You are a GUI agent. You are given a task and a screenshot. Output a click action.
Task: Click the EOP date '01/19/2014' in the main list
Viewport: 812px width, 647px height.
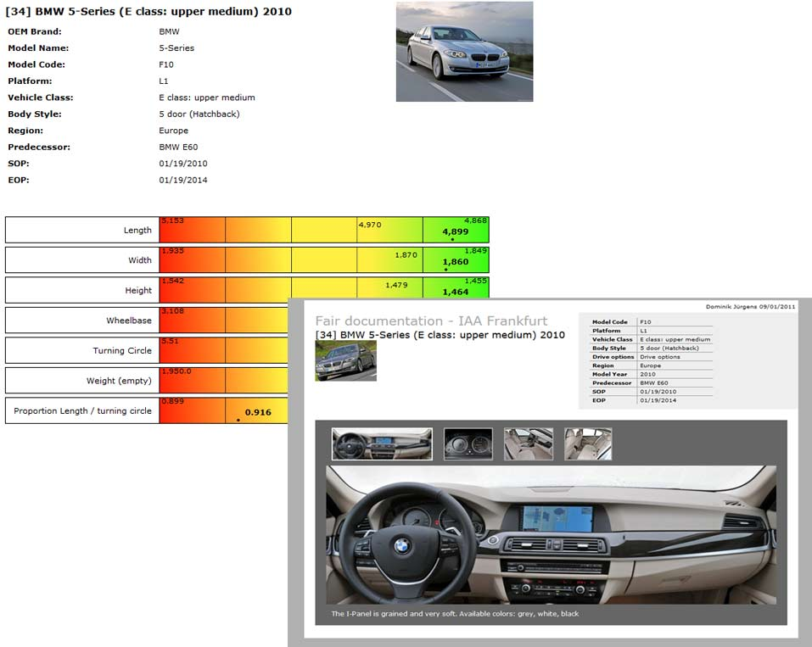point(183,180)
